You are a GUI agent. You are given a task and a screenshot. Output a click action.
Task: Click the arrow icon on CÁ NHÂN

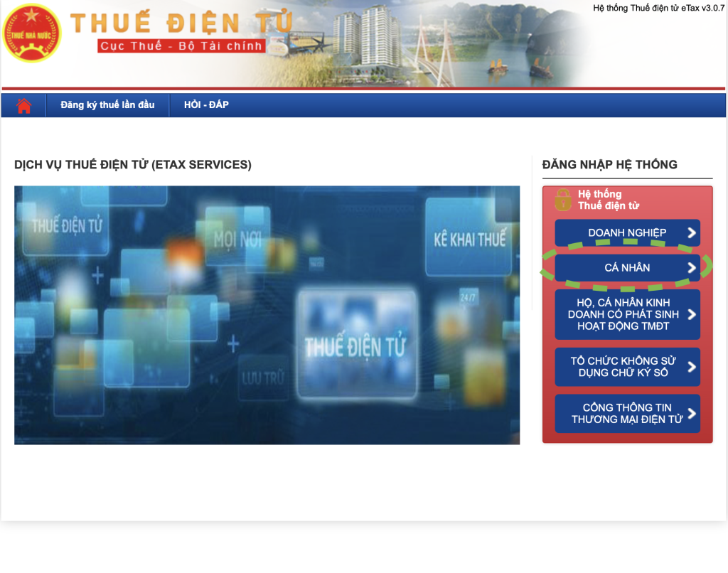[x=691, y=268]
